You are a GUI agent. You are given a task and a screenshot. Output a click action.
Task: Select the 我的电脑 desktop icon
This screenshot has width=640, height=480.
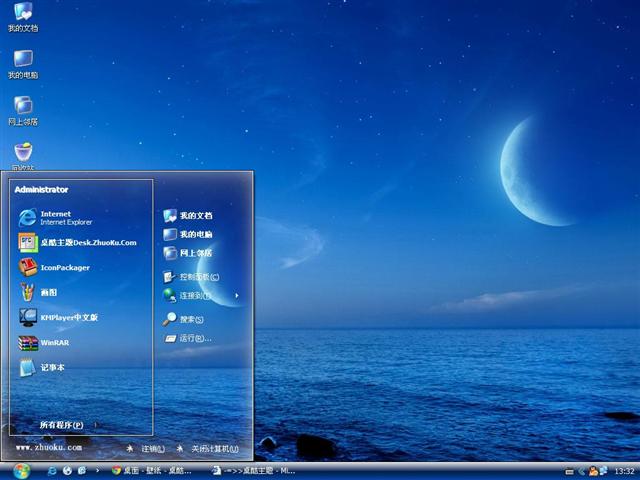tap(23, 63)
